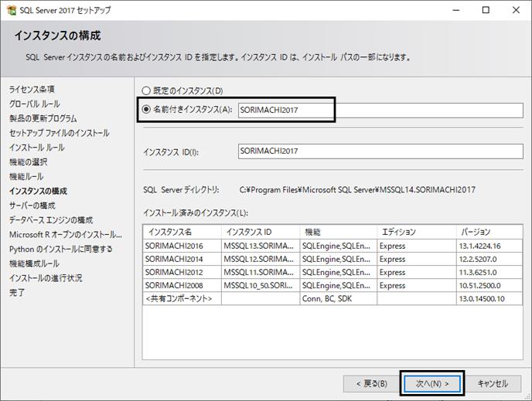Select 機能の選択 step in sidebar
The width and height of the screenshot is (532, 401).
click(x=28, y=162)
